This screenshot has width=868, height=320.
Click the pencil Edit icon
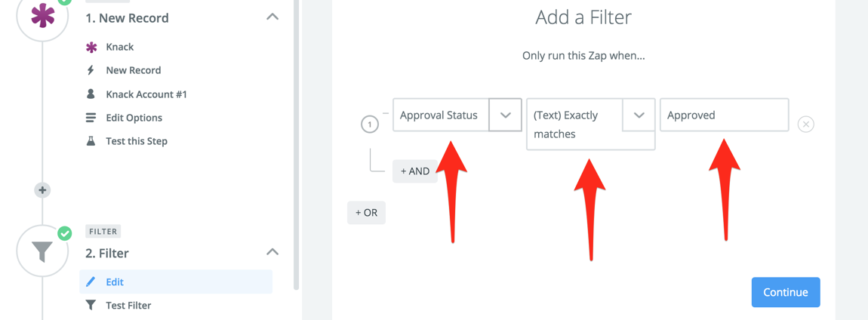point(91,282)
